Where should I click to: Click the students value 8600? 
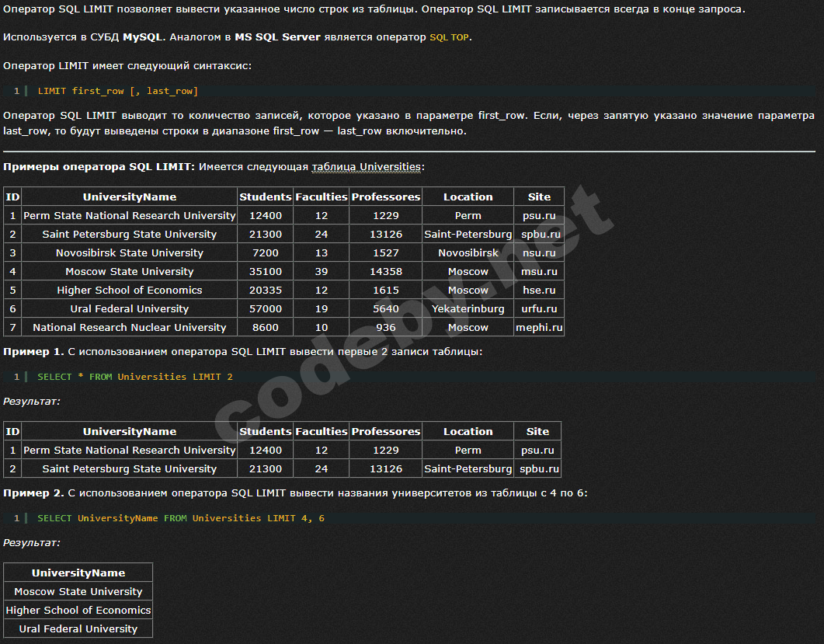pos(266,328)
